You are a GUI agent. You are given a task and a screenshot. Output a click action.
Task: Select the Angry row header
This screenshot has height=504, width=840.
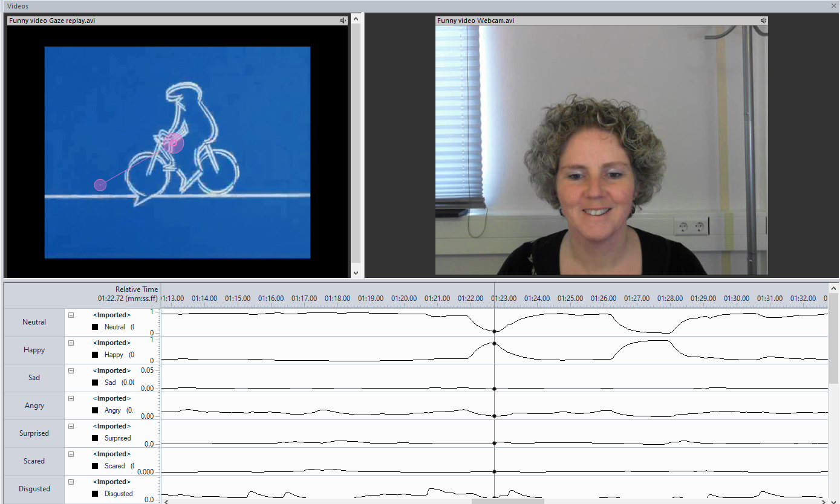tap(34, 405)
